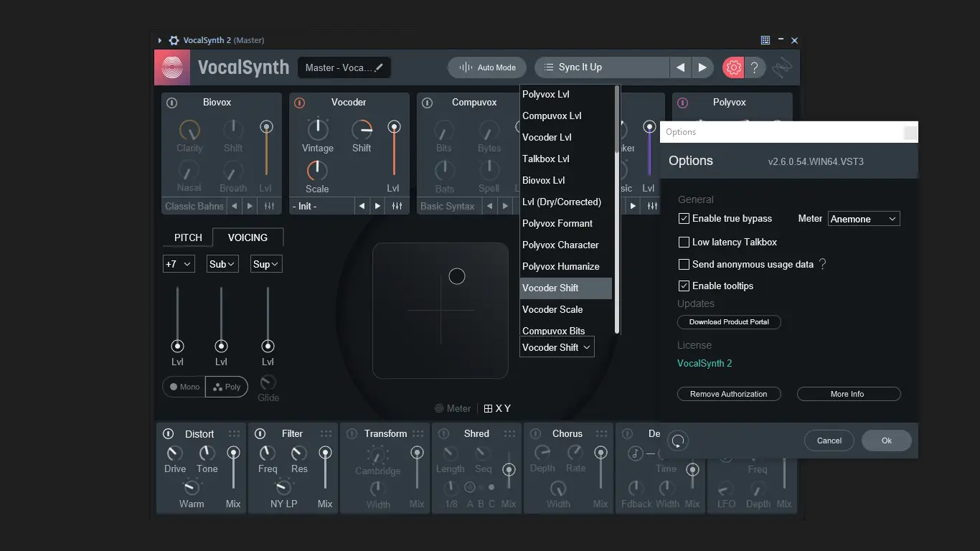Viewport: 980px width, 551px height.
Task: Open the VocalSynth 2 license link
Action: pos(705,363)
